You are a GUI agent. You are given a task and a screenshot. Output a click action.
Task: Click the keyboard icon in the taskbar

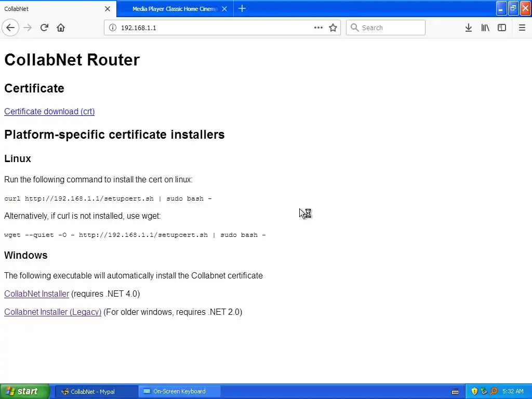pos(455,392)
